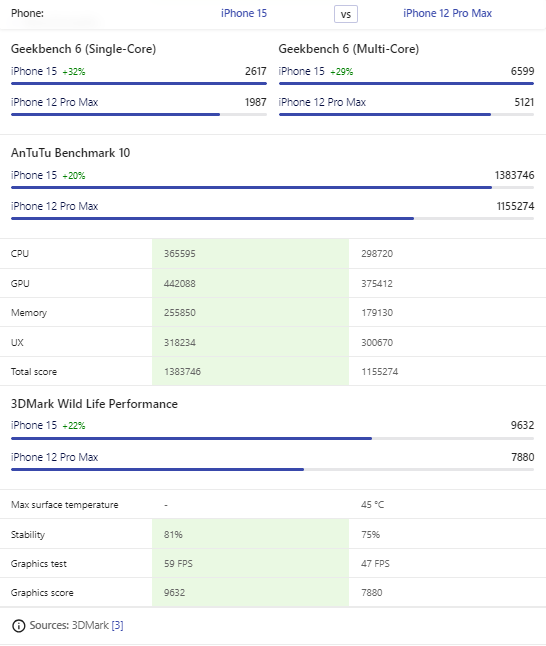Click the Geekbench 6 (Single-Core) heading

pos(83,49)
